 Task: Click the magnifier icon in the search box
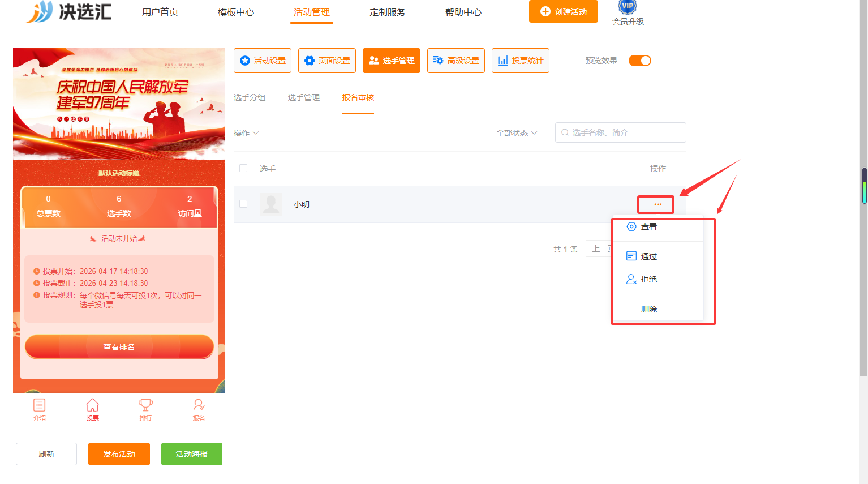coord(565,132)
